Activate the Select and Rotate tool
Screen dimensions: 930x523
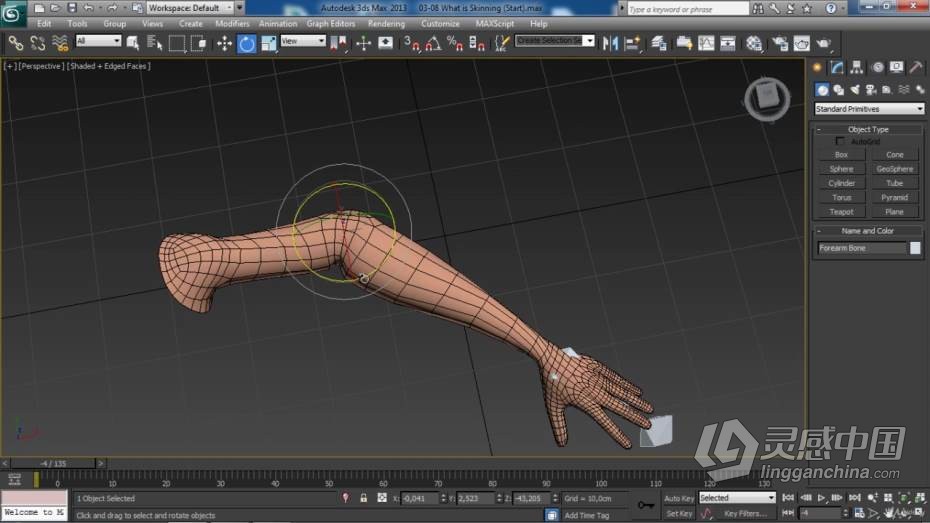(x=247, y=43)
